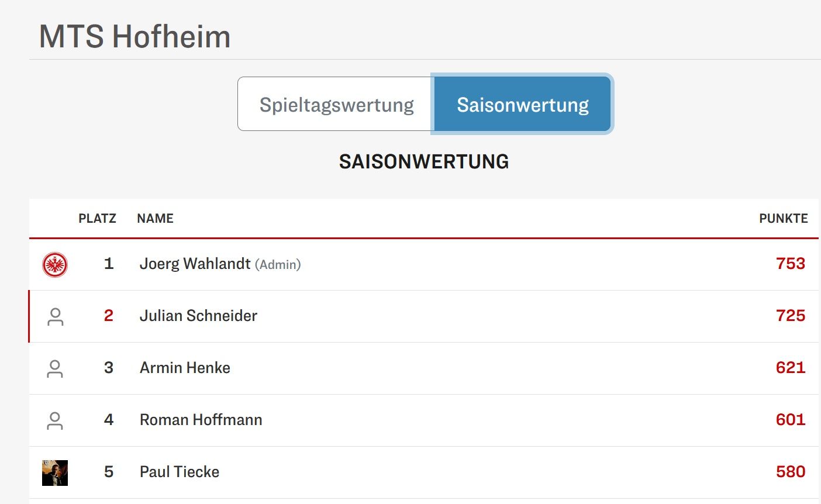Click Roman Hoffmann's default avatar icon
The width and height of the screenshot is (821, 504).
55,421
